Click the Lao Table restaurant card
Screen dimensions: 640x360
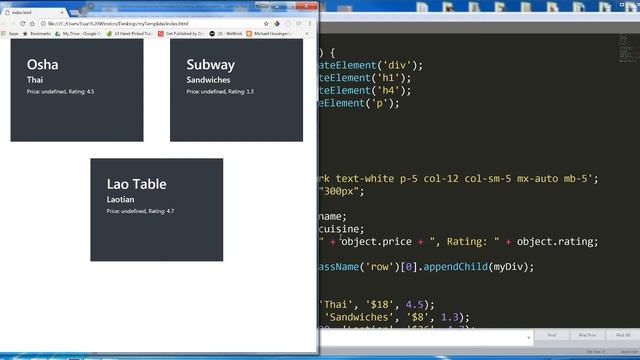click(x=157, y=210)
